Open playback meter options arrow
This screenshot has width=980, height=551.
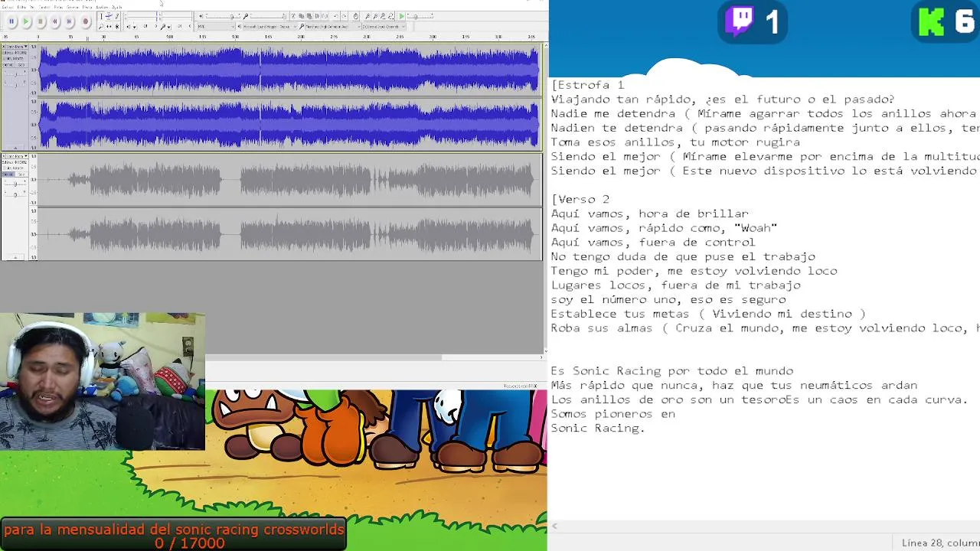(134, 27)
